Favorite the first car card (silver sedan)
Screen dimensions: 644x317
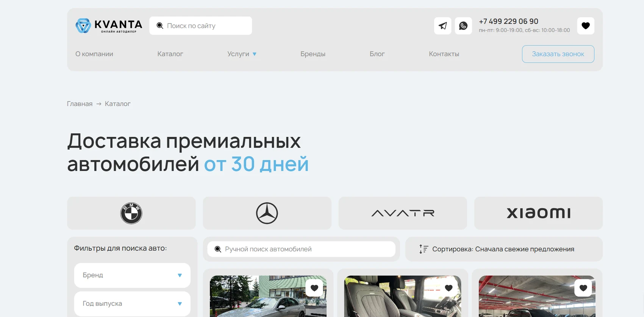314,288
